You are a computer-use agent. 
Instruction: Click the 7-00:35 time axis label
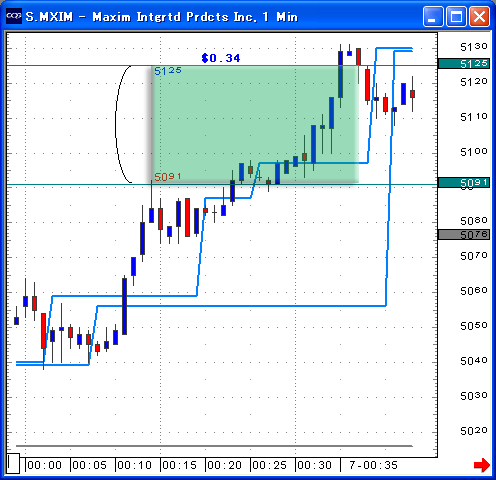coord(373,465)
